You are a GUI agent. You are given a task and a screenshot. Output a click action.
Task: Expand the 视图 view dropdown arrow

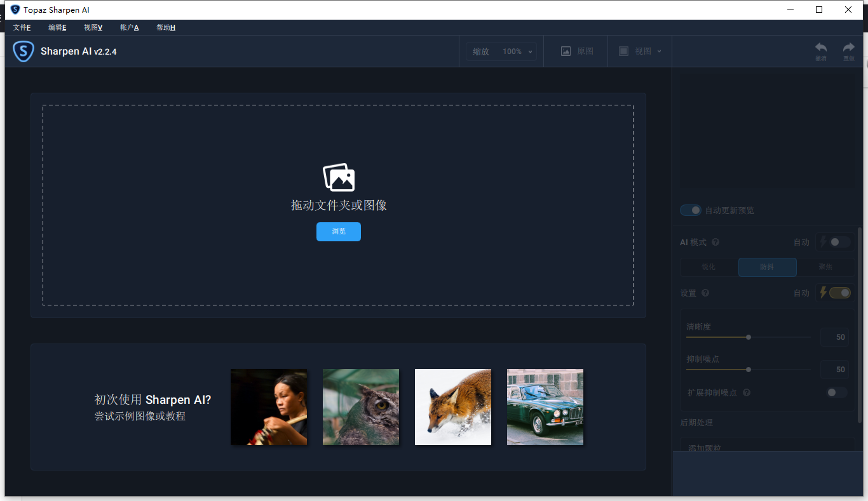(659, 51)
